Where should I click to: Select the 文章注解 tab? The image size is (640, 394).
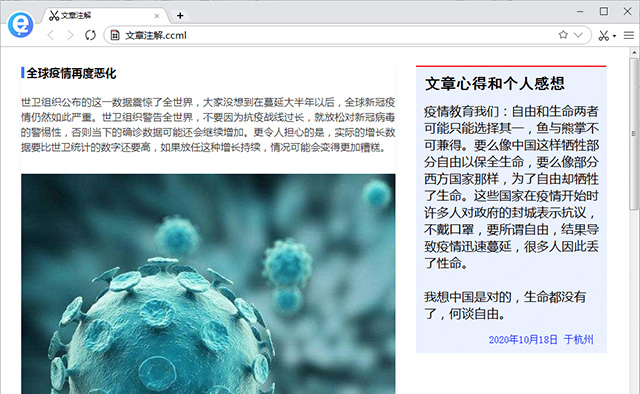(104, 16)
